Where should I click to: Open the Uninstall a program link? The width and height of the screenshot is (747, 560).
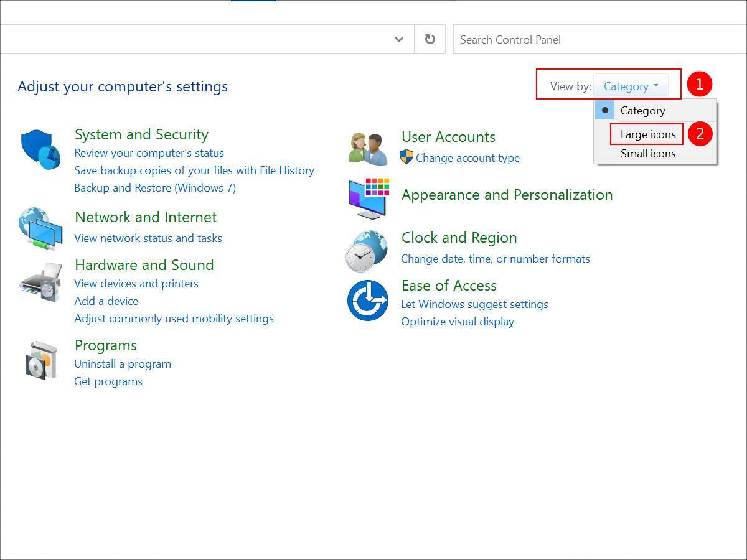tap(123, 364)
